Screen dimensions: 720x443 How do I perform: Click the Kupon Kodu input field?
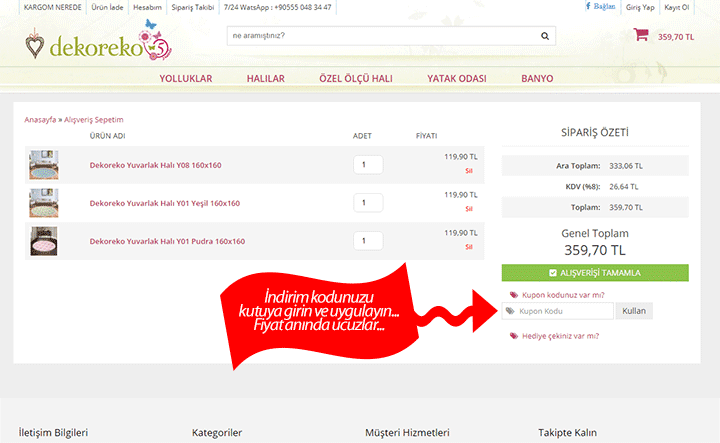pyautogui.click(x=557, y=311)
